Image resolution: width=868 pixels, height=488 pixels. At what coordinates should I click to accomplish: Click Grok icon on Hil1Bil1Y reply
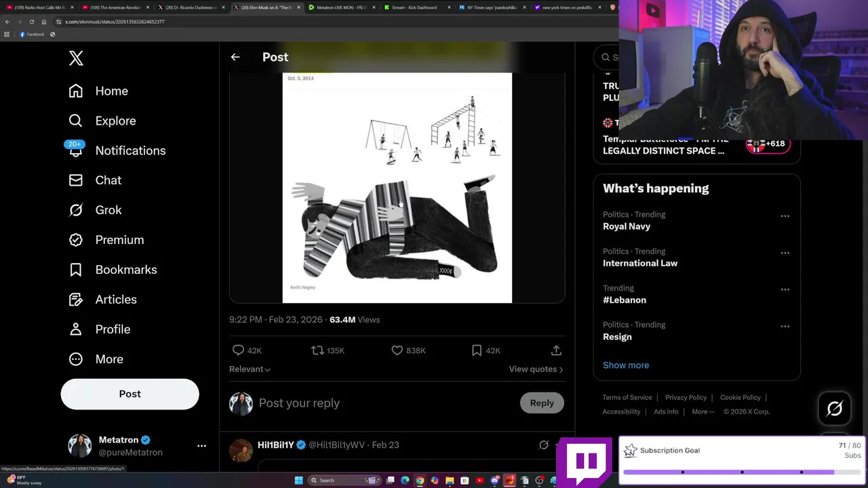[x=543, y=445]
